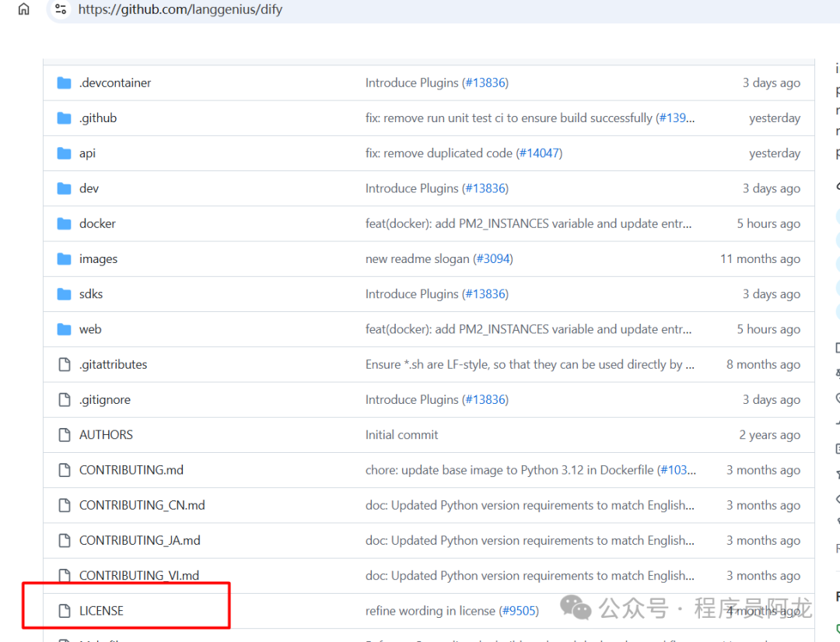Open the CONTRIBUTING_VI.md file
The width and height of the screenshot is (840, 642).
click(x=139, y=576)
